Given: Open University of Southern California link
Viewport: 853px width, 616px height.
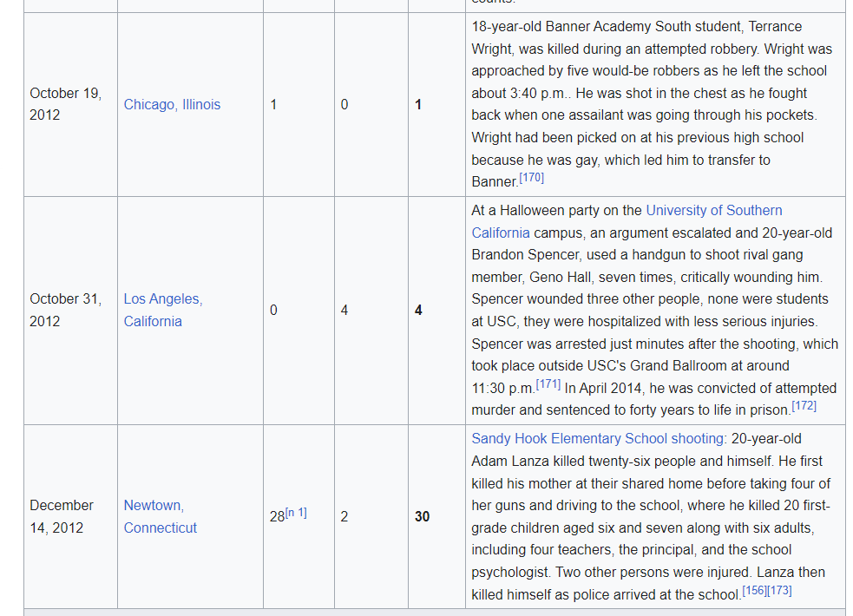Looking at the screenshot, I should pos(627,221).
